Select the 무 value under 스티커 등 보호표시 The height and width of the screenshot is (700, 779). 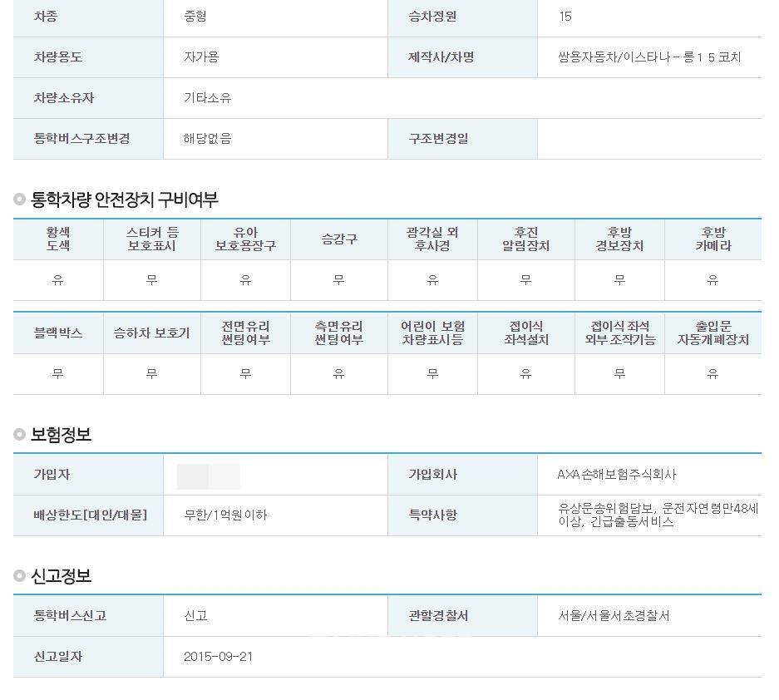pyautogui.click(x=152, y=280)
